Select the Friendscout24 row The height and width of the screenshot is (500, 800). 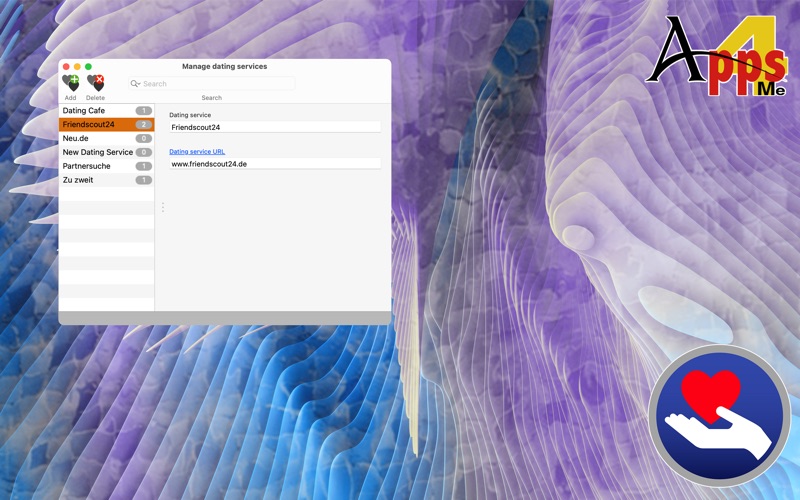(x=107, y=124)
